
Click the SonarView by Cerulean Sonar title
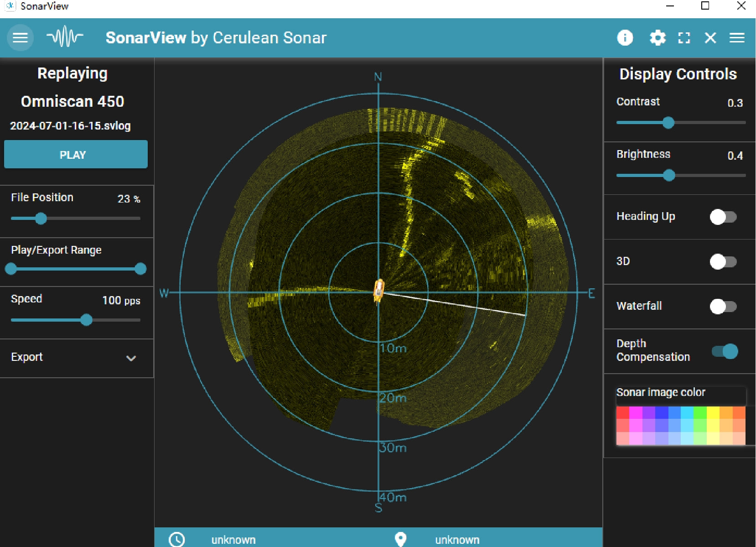216,38
